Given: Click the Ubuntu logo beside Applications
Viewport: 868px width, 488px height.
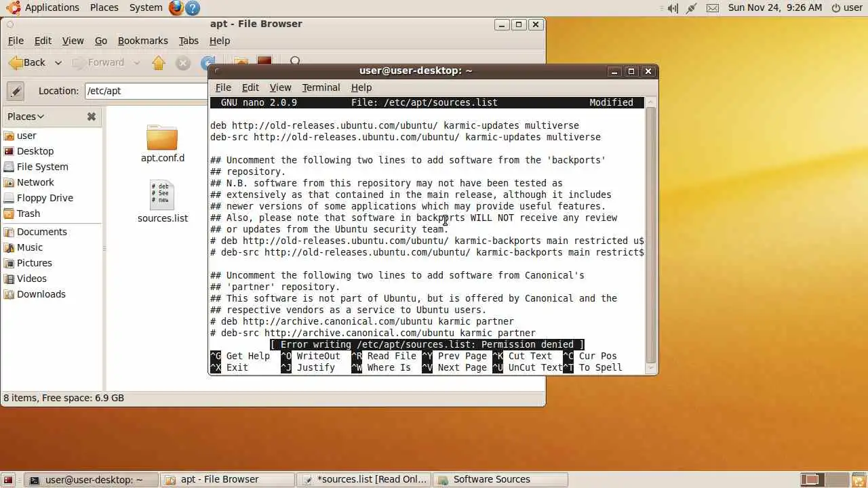Looking at the screenshot, I should tap(14, 7).
